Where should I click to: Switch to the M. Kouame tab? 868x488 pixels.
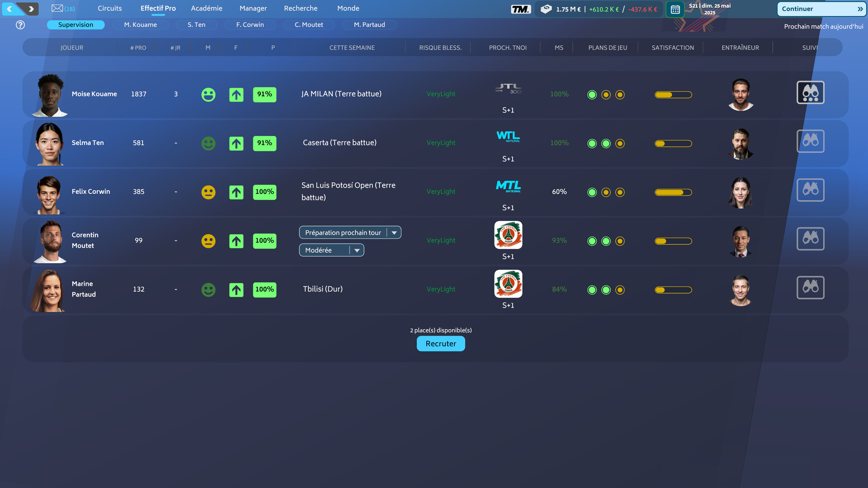click(141, 25)
